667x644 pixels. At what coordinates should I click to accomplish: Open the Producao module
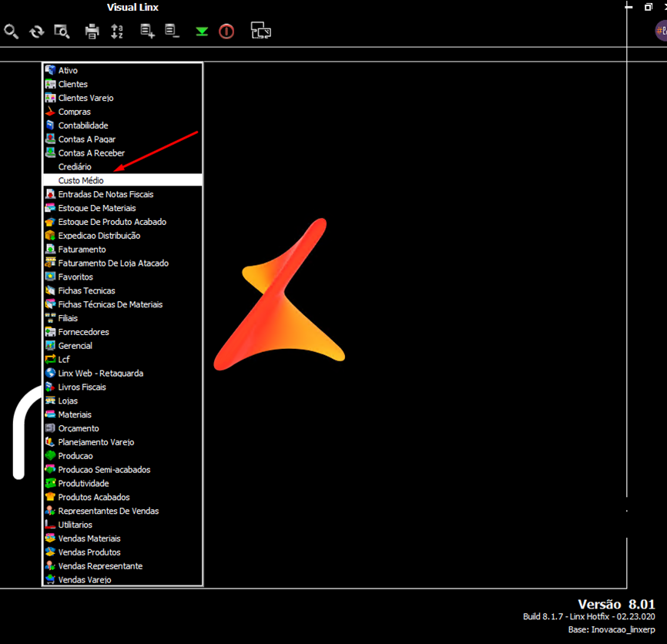coord(122,455)
